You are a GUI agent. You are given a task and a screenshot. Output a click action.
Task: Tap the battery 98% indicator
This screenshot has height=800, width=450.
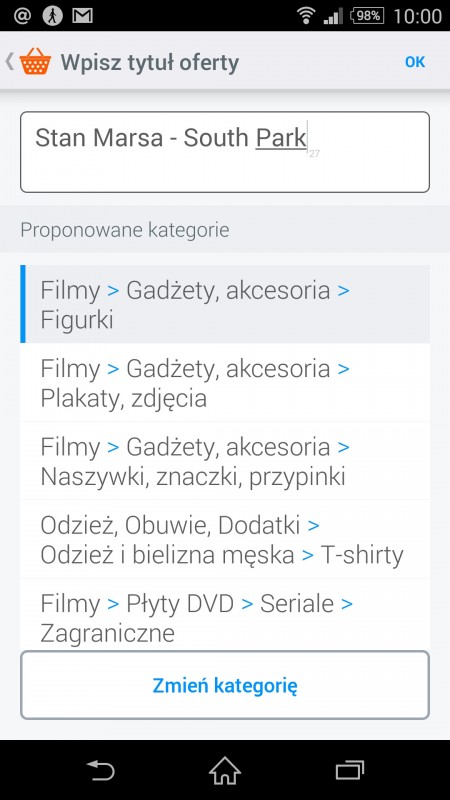[x=367, y=16]
